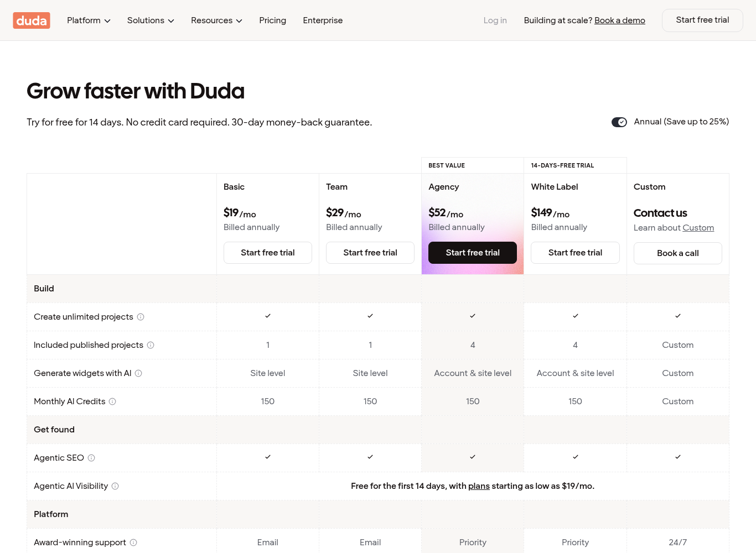Click the 24/7 support cell

[678, 542]
